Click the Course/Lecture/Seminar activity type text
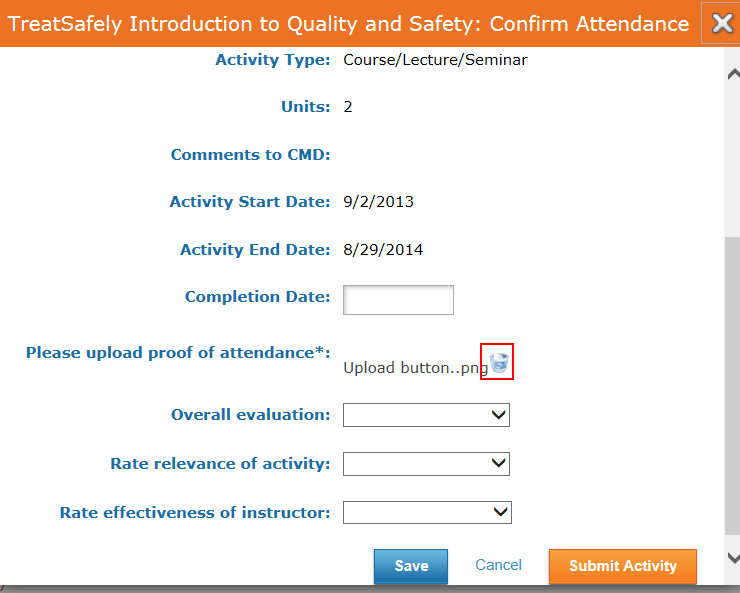 [435, 60]
